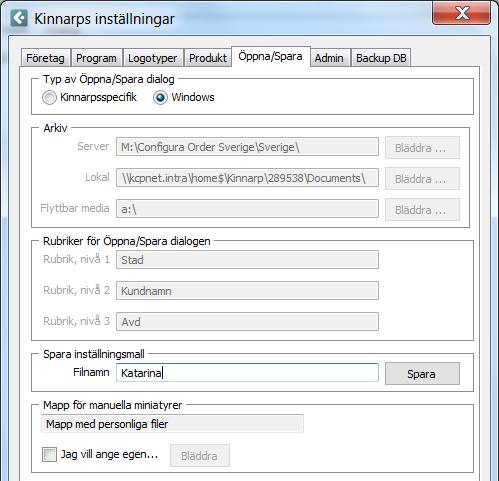The height and width of the screenshot is (481, 499).
Task: Focus the Filnamn input containing Katarina
Action: pyautogui.click(x=247, y=373)
